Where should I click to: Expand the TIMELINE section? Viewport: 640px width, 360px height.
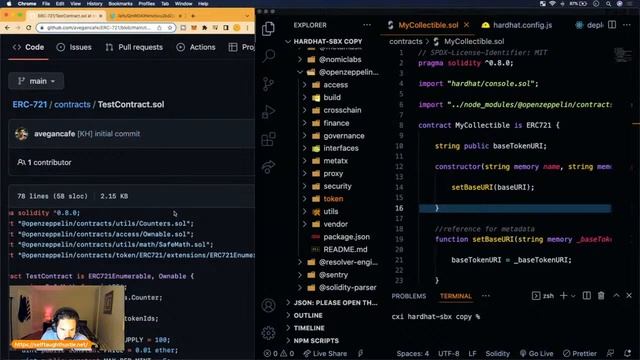pos(309,328)
